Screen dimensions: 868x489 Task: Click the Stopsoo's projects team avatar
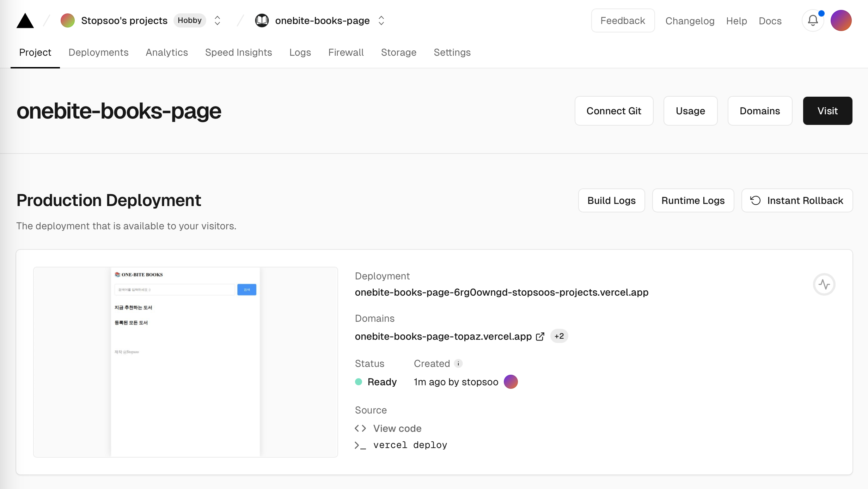tap(68, 20)
